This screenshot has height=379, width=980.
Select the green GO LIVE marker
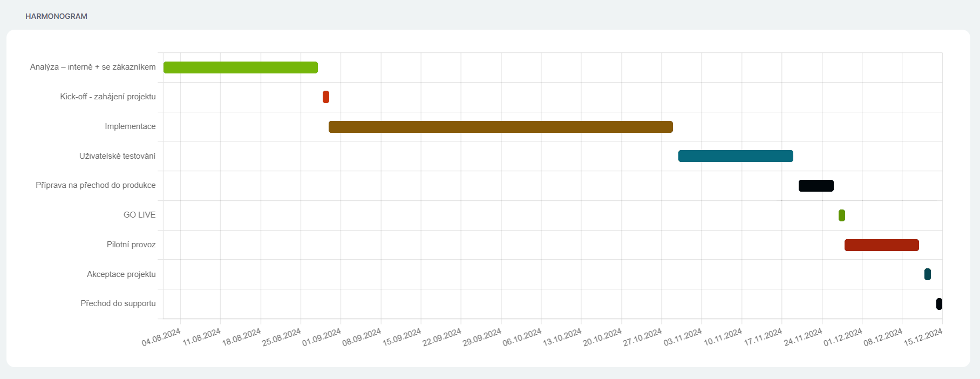coord(842,215)
